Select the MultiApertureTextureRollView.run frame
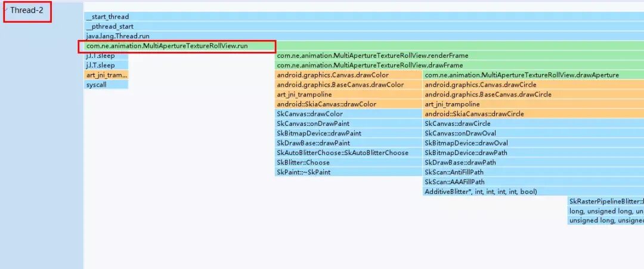 (x=364, y=46)
